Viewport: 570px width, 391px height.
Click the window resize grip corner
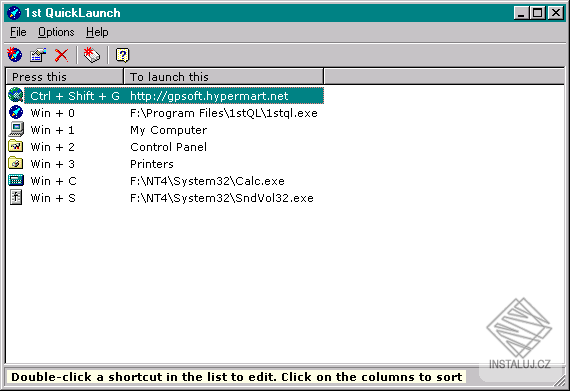(x=560, y=381)
